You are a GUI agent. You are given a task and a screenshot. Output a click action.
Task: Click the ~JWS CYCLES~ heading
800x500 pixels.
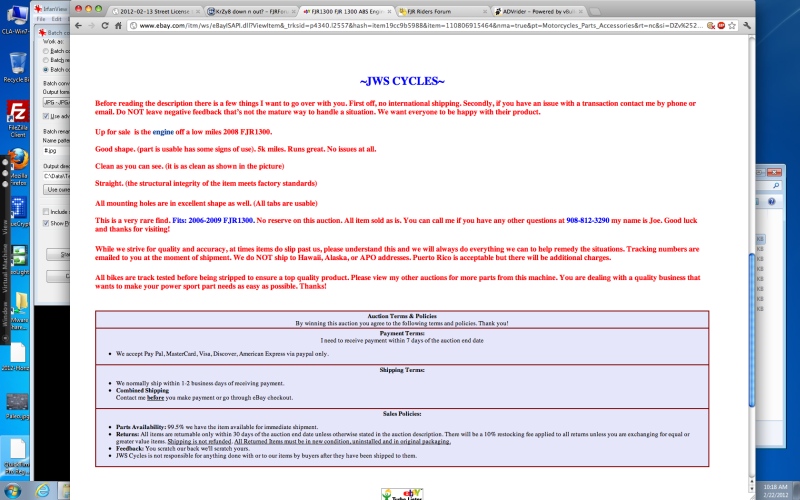[402, 81]
